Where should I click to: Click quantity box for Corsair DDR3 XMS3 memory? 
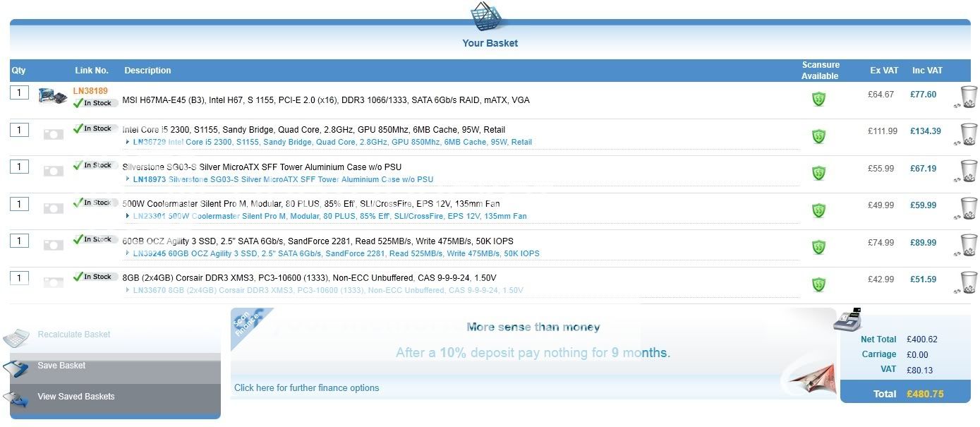tap(19, 278)
